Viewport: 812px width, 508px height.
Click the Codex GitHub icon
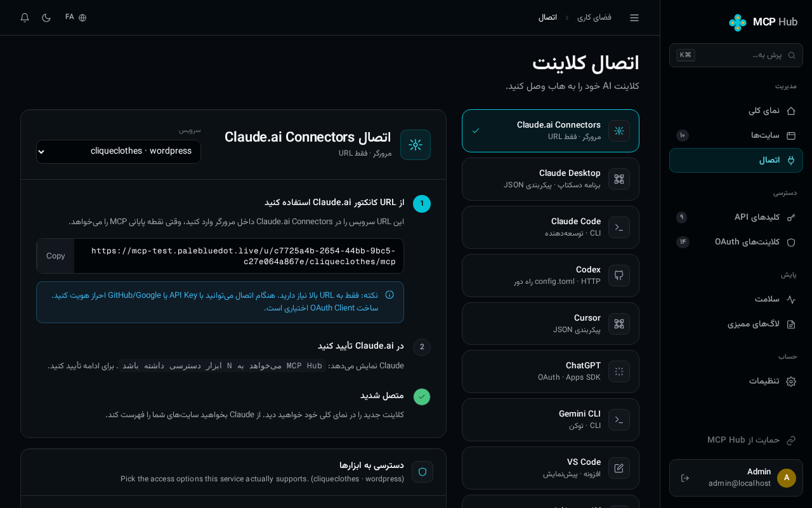click(x=619, y=276)
